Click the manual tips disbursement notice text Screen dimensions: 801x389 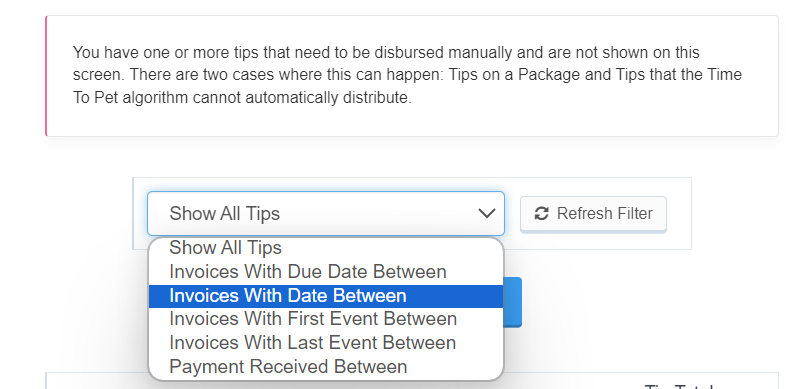click(407, 75)
